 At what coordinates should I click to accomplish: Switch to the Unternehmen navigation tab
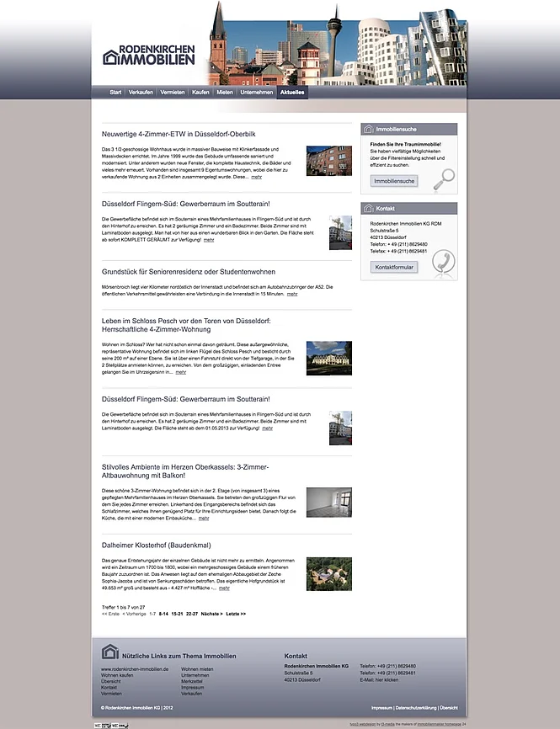click(x=256, y=92)
